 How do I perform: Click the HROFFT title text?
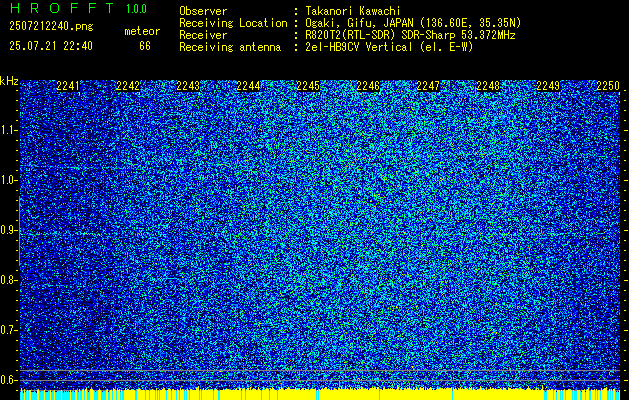(x=62, y=8)
